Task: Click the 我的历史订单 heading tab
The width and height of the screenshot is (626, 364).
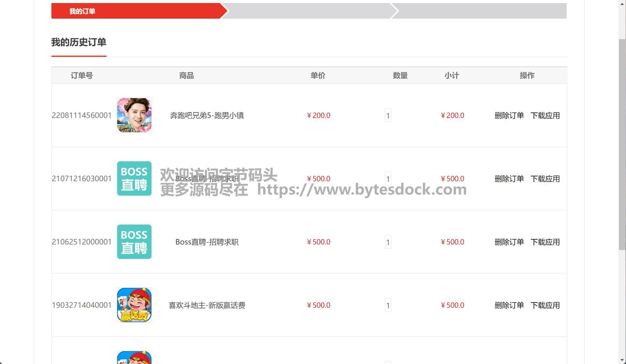Action: point(79,42)
